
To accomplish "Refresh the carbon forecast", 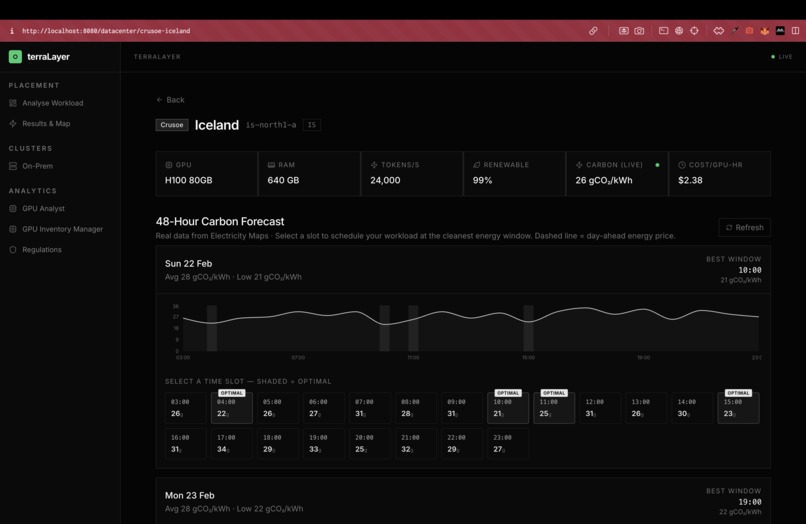I will (744, 227).
